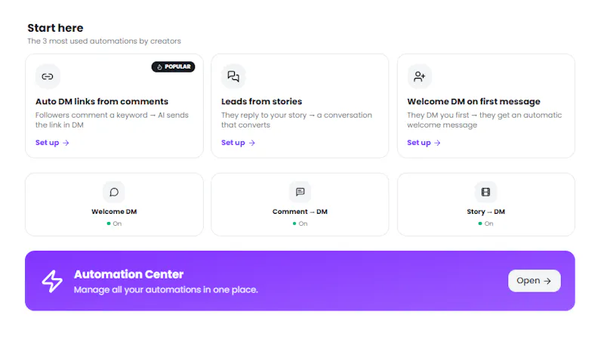The width and height of the screenshot is (604, 364).
Task: Set up Auto DM links from comments
Action: pyautogui.click(x=52, y=143)
